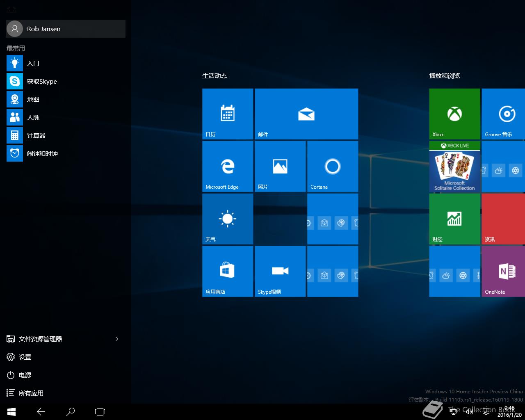Open the 天气 Weather tile
Image resolution: width=525 pixels, height=420 pixels.
(228, 219)
